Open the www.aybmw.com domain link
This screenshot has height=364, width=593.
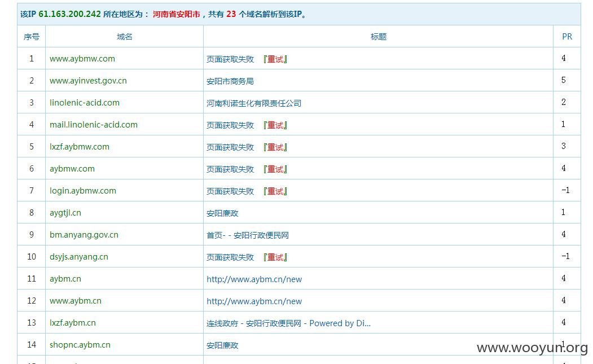click(x=82, y=59)
